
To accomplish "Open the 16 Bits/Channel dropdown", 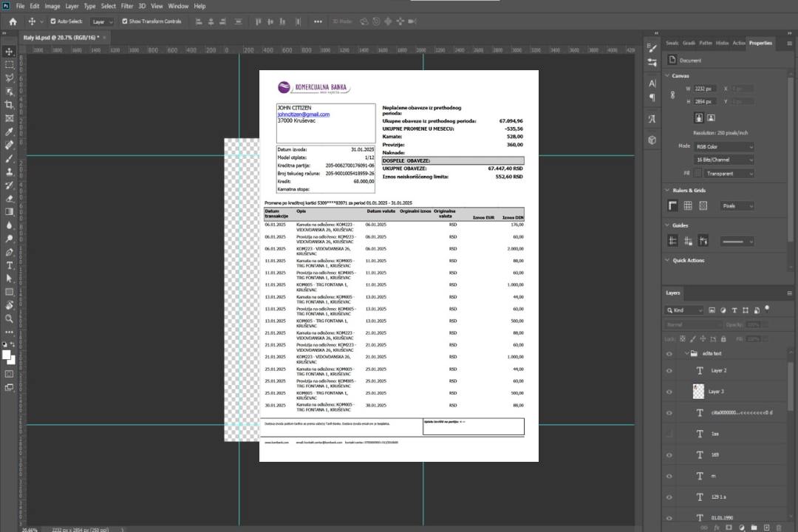I will click(723, 160).
